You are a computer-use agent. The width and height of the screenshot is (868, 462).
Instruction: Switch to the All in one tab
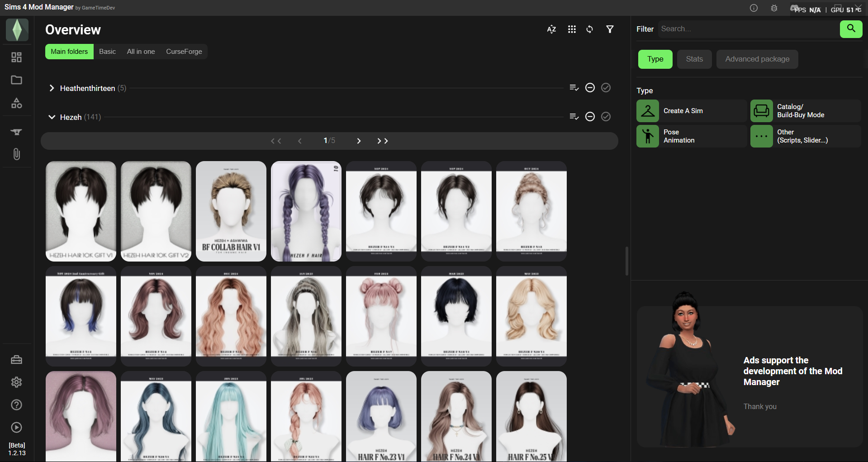click(141, 52)
